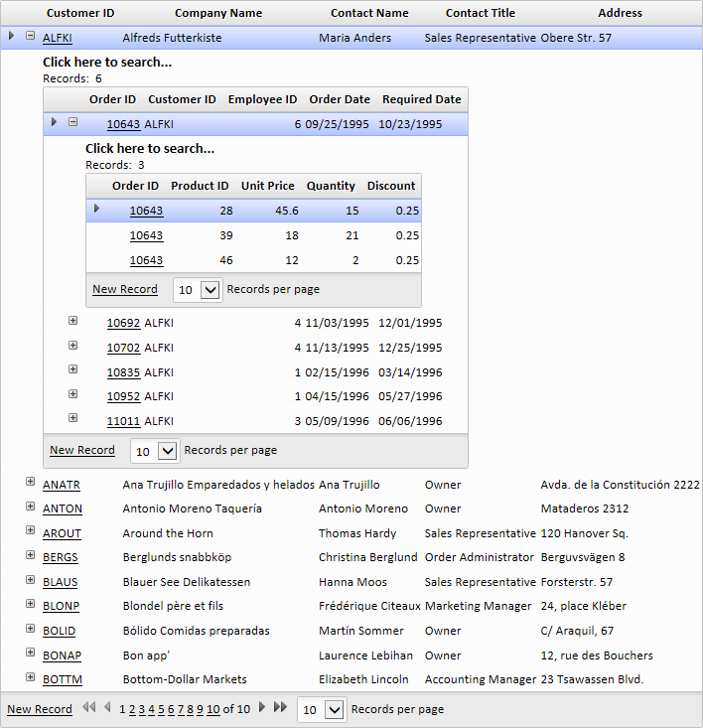The height and width of the screenshot is (728, 703).
Task: Expand order 10952 row
Action: coord(72,393)
